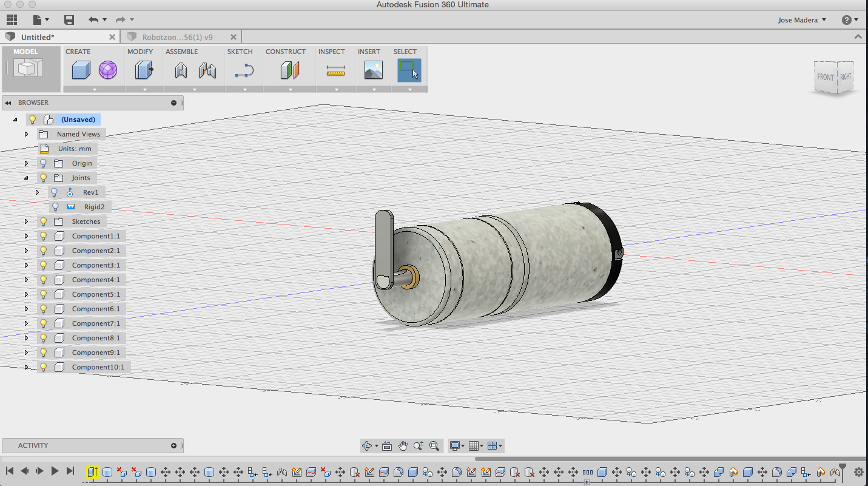Collapse the Joints folder
This screenshot has height=486, width=868.
pos(26,178)
